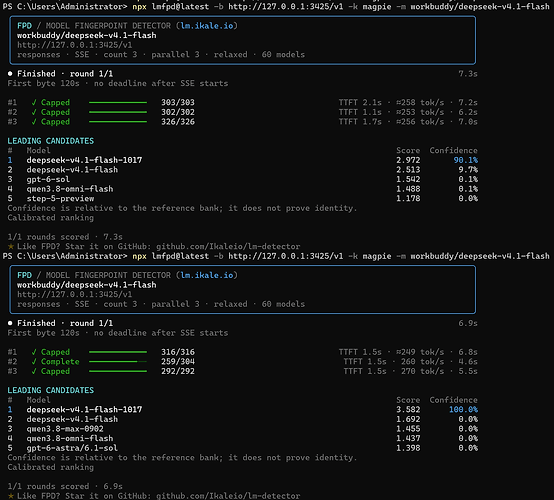
Task: Click deepseek-v4.1-flash-1017 in the row scoring 3.582
Action: (84, 410)
